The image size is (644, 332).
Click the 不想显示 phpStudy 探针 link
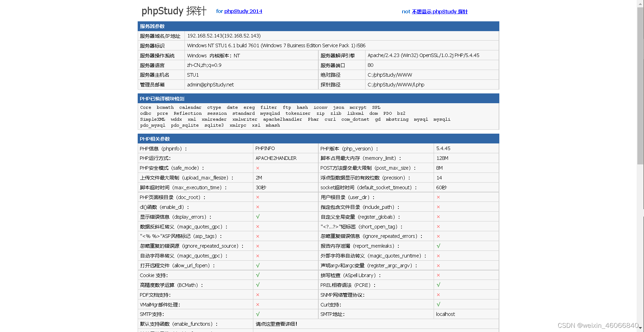440,12
